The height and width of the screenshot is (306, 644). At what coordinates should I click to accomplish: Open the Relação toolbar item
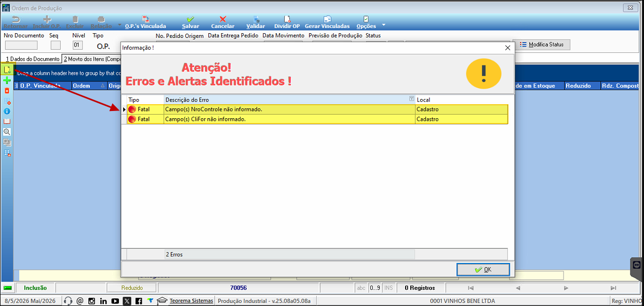(101, 22)
